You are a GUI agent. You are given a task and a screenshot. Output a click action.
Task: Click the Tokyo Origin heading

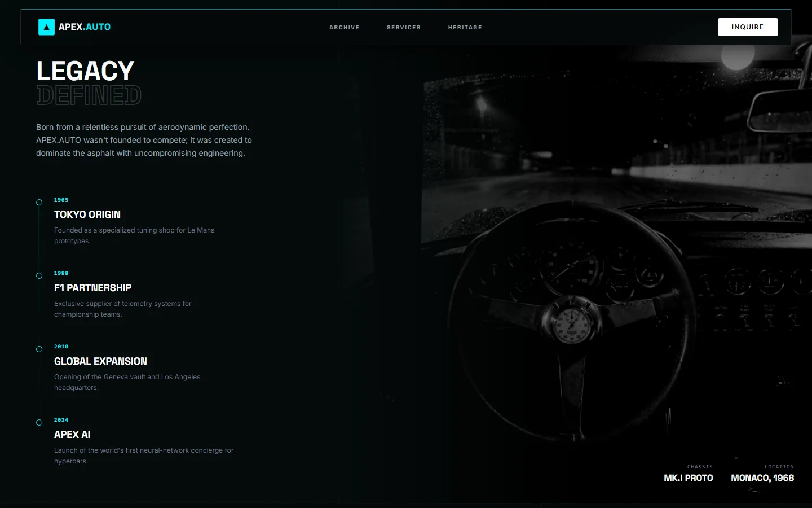pos(87,214)
